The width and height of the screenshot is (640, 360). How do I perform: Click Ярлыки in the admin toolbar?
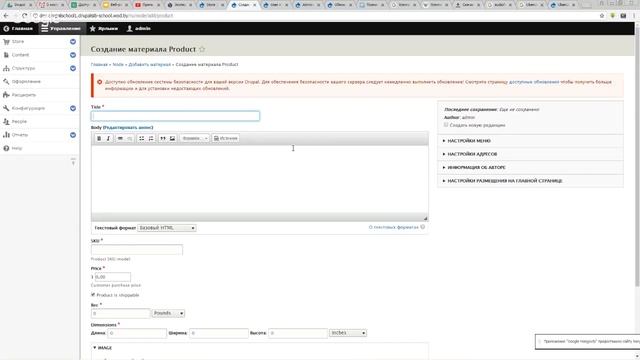104,29
